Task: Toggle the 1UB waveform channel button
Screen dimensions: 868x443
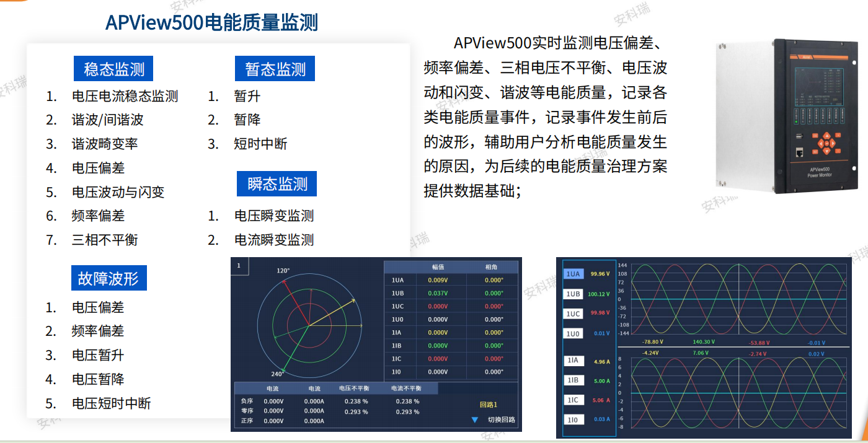Action: pyautogui.click(x=573, y=294)
